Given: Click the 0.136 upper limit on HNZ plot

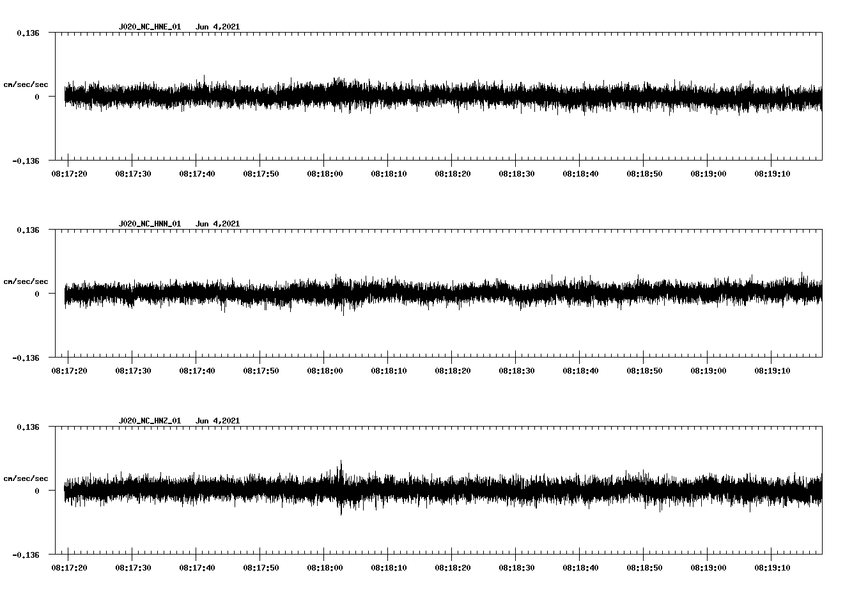Looking at the screenshot, I should coord(27,427).
